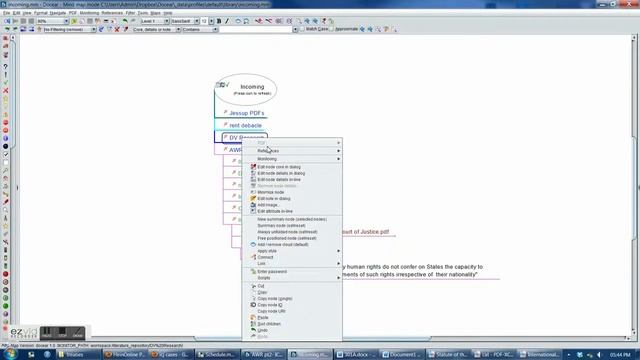Click the question mark icon in left sidebar
The image size is (640, 360).
point(6,66)
